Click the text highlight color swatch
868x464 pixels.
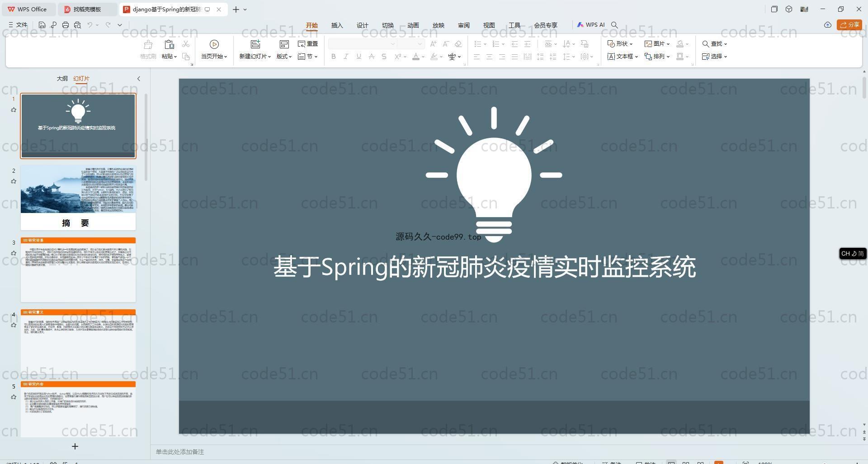pos(434,57)
